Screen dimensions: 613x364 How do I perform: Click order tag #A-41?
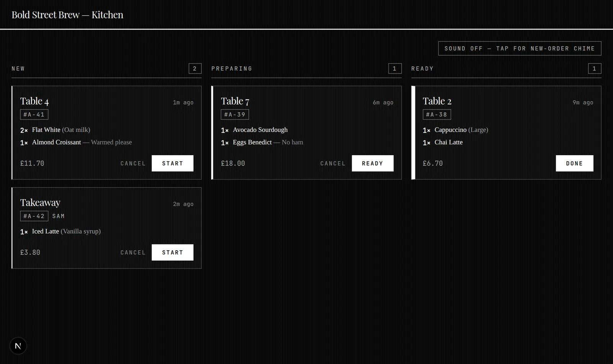click(x=34, y=115)
